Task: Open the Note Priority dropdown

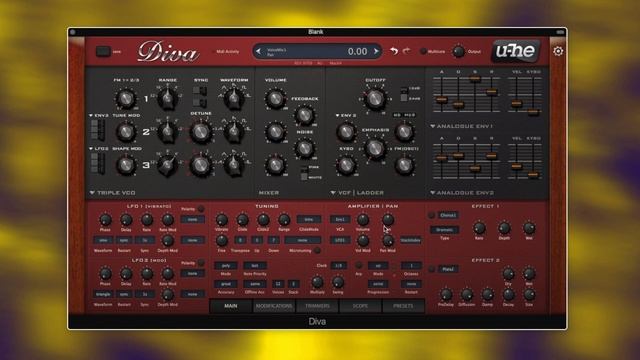Action: click(x=255, y=265)
